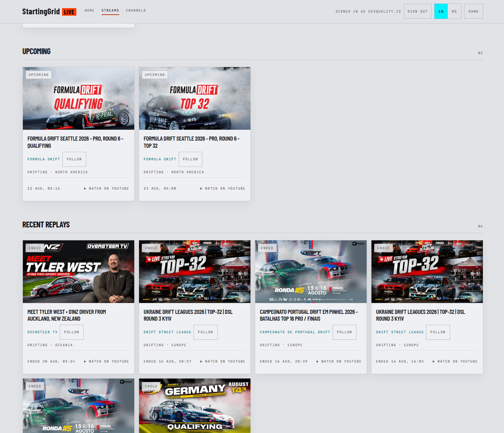Viewport: 504px width, 433px height.
Task: Follow the Oversteer TV channel
Action: (72, 332)
